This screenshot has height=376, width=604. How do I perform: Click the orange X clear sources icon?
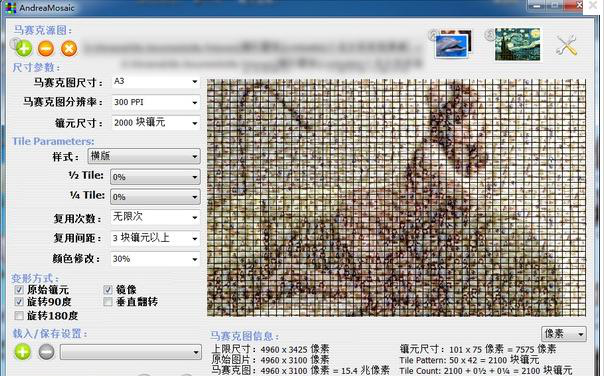[69, 49]
